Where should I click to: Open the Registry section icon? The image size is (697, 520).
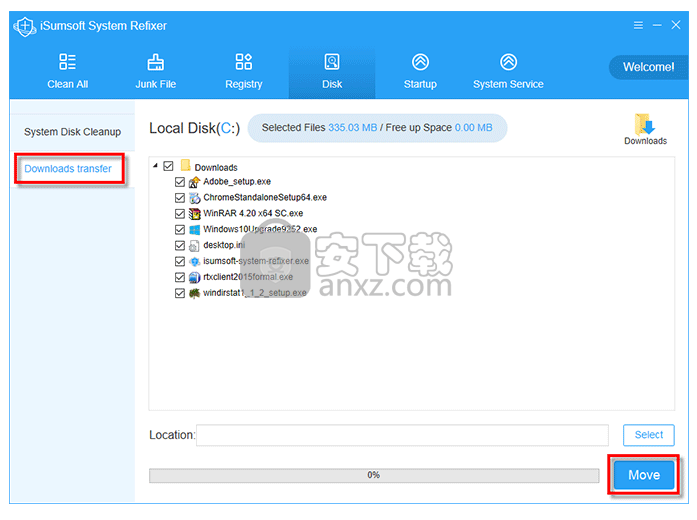[x=244, y=62]
